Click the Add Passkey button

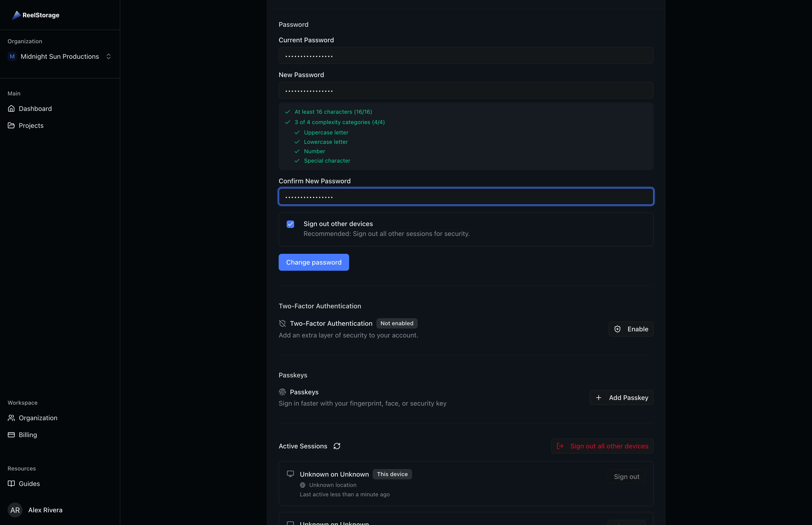pyautogui.click(x=621, y=397)
